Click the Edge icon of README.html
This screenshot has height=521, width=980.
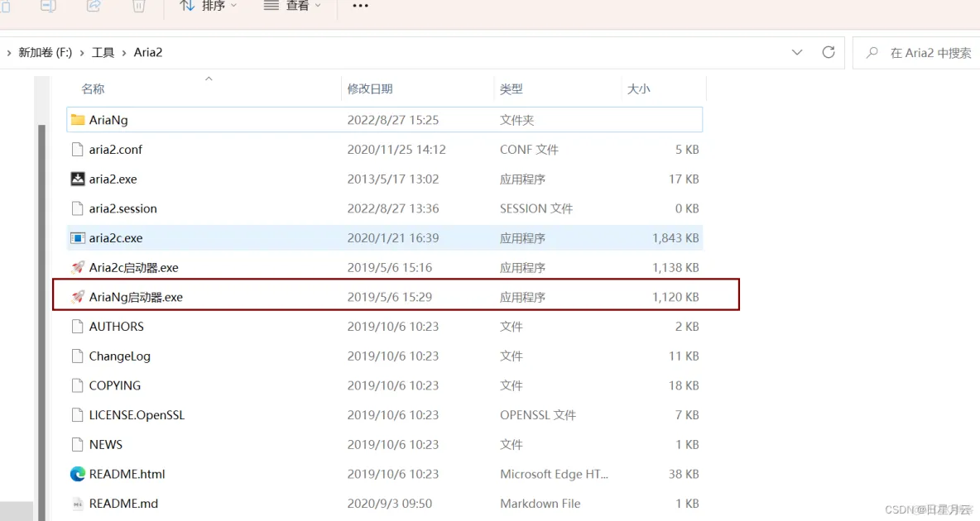pos(78,474)
